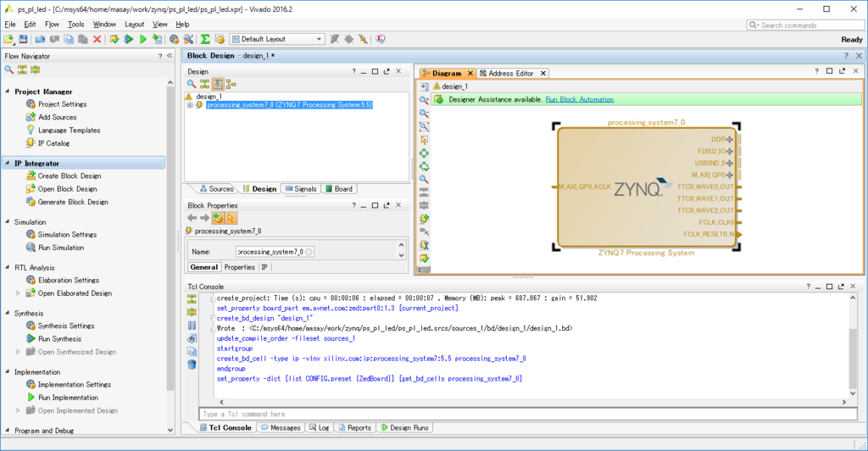The width and height of the screenshot is (868, 451).
Task: Switch to the Design Runs tab
Action: point(404,428)
